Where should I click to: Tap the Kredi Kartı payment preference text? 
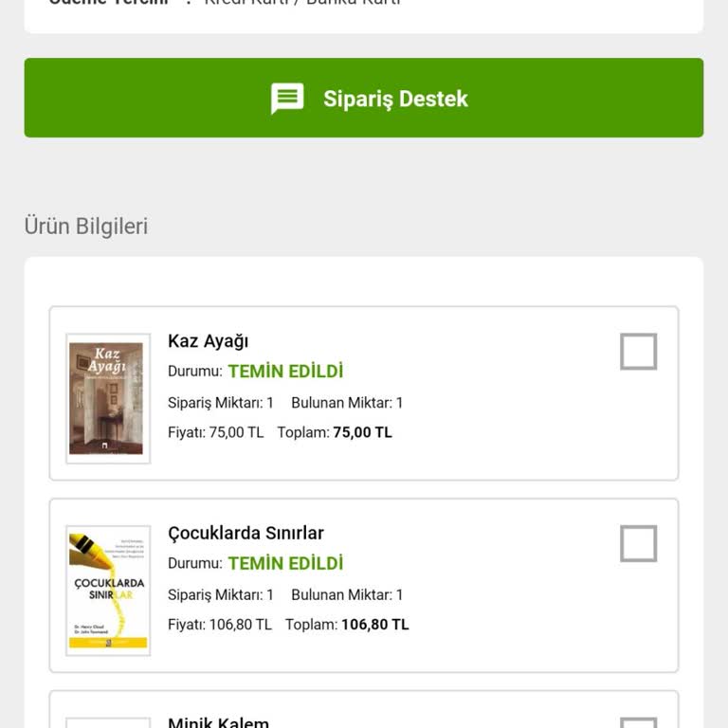pyautogui.click(x=302, y=3)
